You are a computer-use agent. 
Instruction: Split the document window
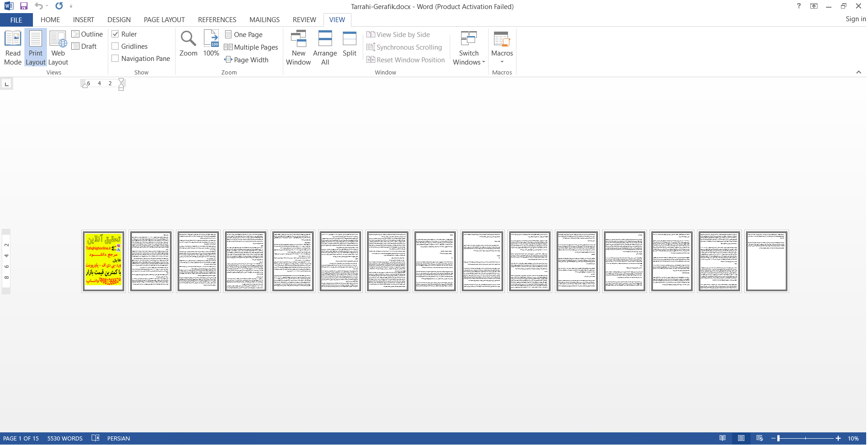(x=350, y=43)
